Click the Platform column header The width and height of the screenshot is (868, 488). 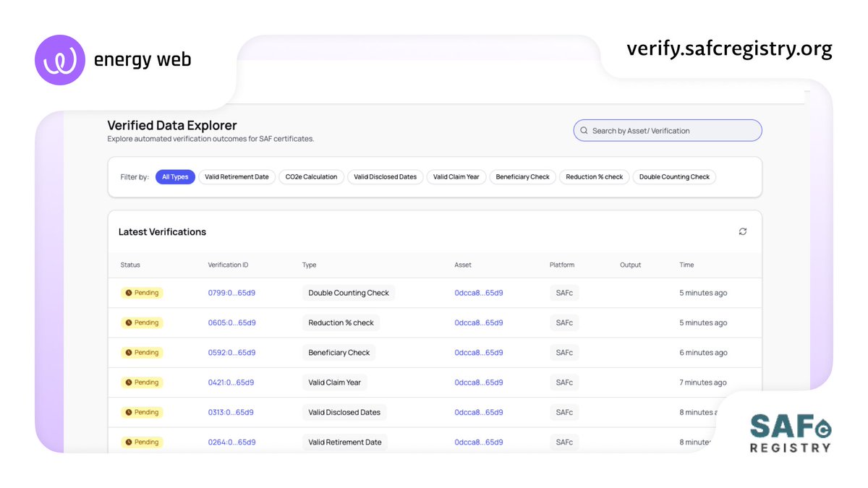click(562, 265)
